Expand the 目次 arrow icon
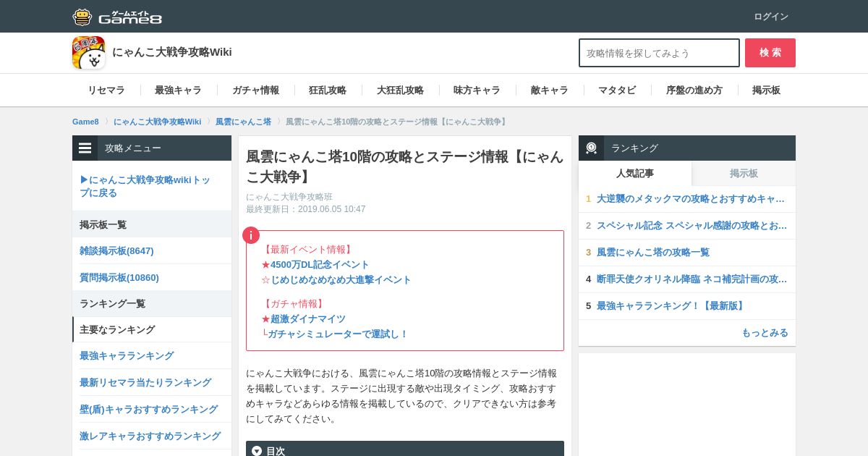 pyautogui.click(x=257, y=451)
